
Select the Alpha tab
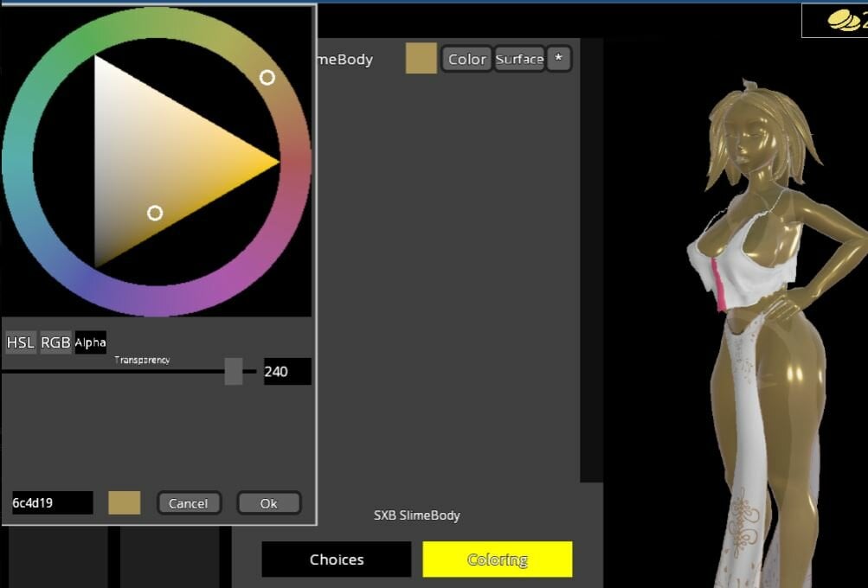[90, 342]
